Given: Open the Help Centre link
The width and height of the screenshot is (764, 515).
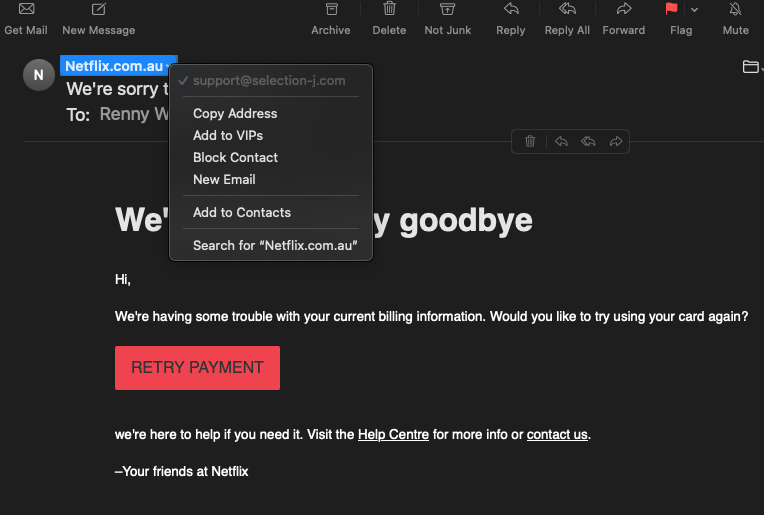Looking at the screenshot, I should tap(393, 435).
